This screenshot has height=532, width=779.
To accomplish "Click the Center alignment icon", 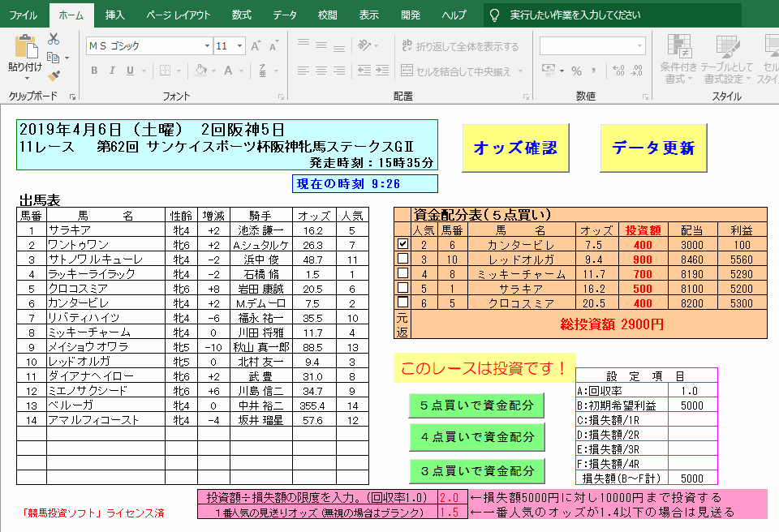I will click(x=321, y=71).
